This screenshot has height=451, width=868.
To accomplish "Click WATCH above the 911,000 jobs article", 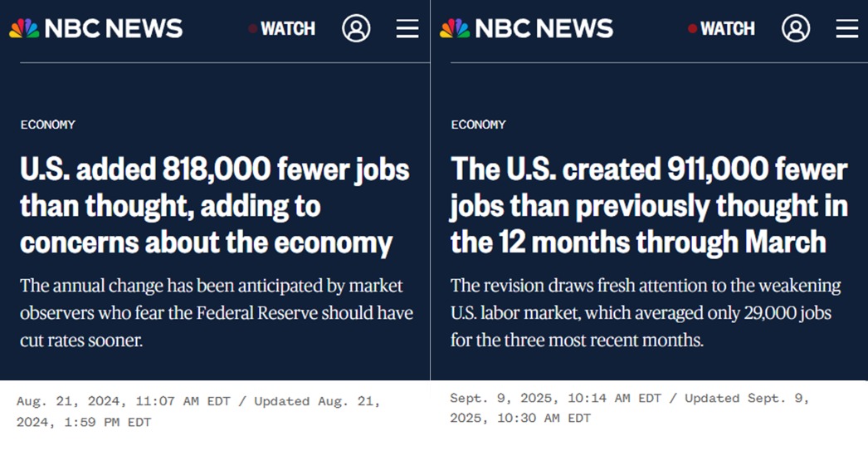I will [726, 28].
